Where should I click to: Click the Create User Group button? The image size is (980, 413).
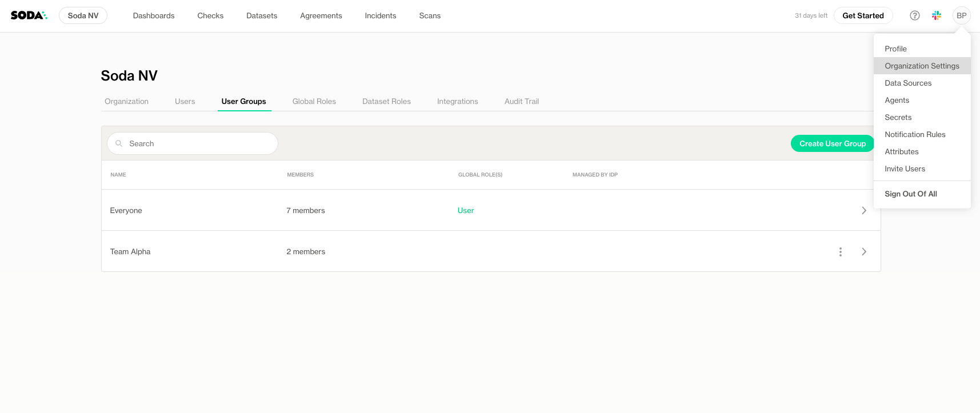[832, 143]
